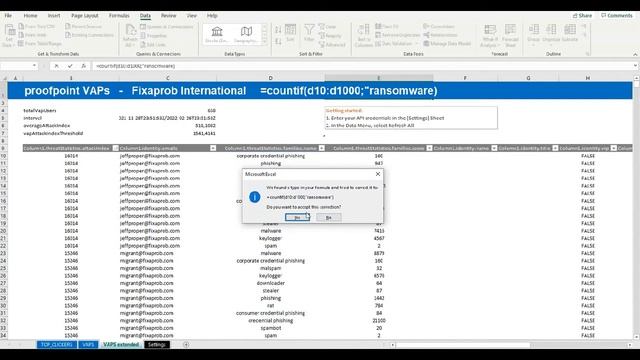
Task: Cancel the formula entry with X
Action: [x=56, y=66]
